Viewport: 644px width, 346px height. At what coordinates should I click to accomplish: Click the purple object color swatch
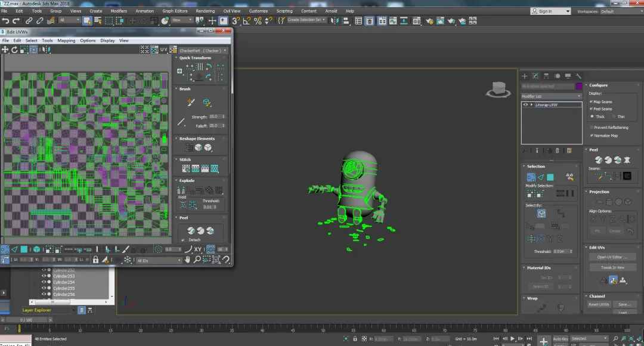coord(578,86)
